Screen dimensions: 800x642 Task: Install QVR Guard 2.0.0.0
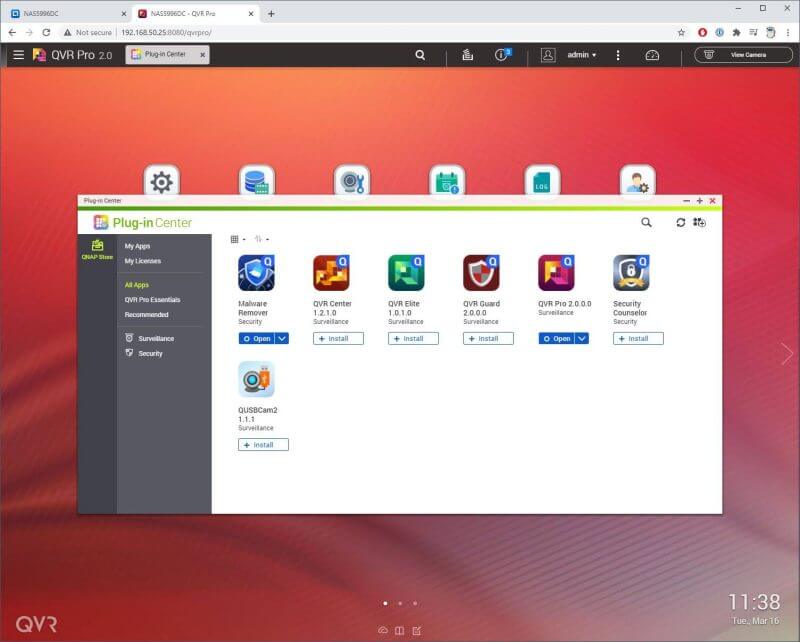point(488,338)
